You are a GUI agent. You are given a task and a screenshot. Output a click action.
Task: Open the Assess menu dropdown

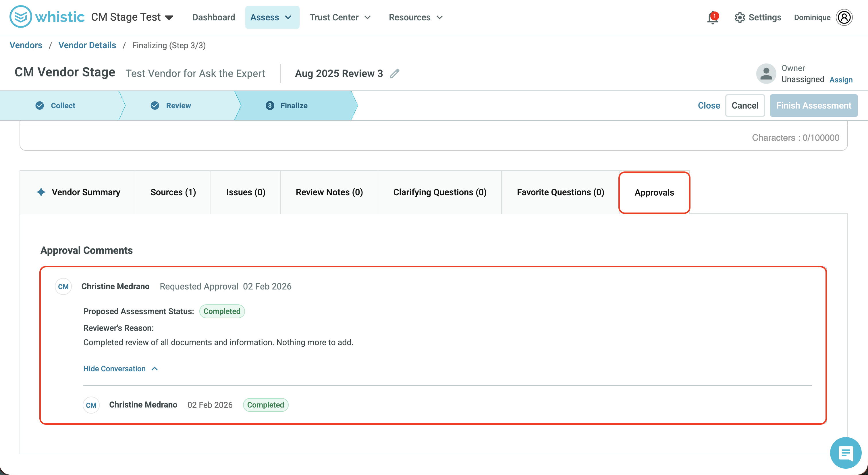click(x=272, y=17)
